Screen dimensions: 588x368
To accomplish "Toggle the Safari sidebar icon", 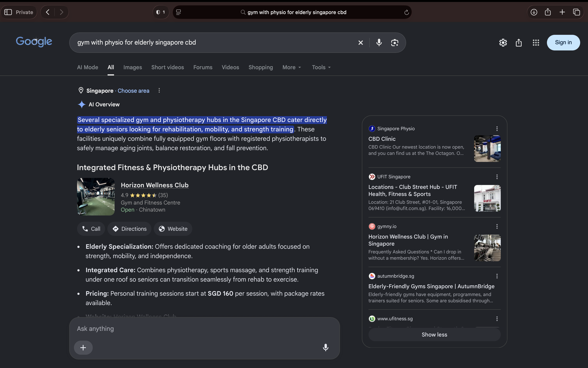I will [x=8, y=12].
